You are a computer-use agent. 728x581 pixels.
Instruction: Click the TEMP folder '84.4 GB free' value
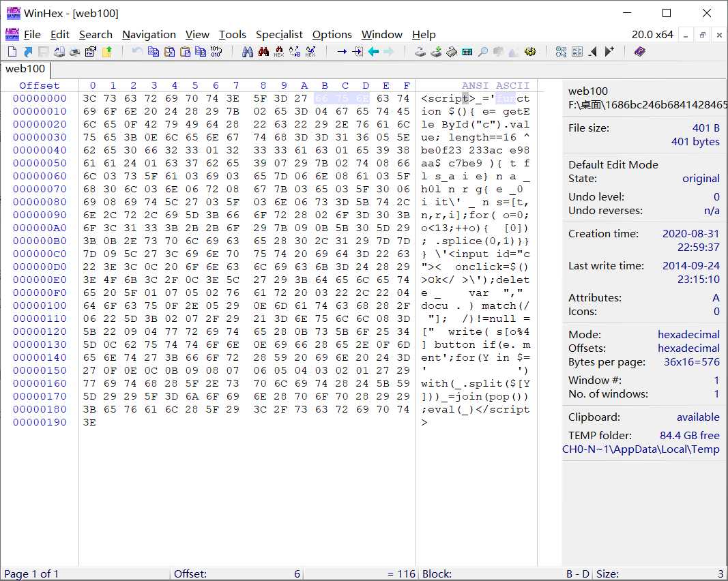(x=690, y=436)
